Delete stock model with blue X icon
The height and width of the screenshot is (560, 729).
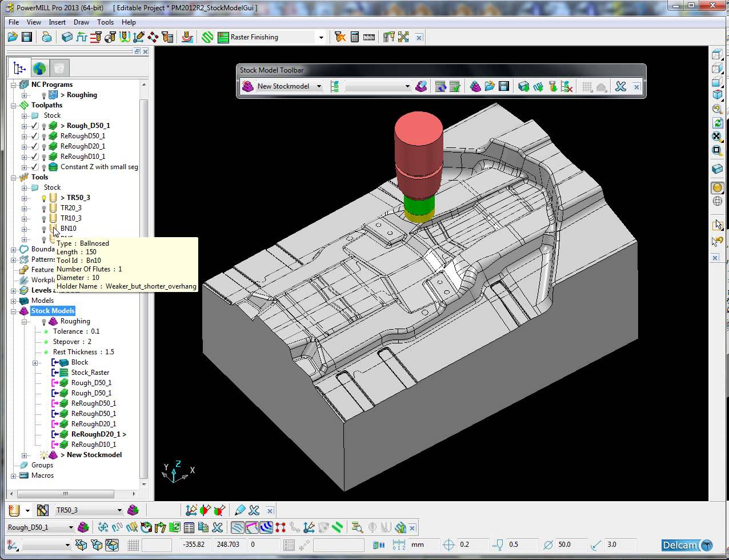coord(620,86)
